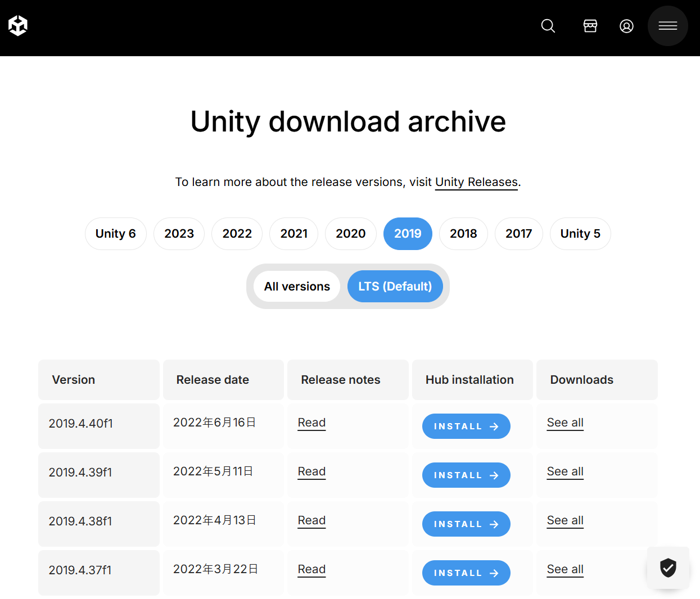Select the 2018 version tab
This screenshot has height=599, width=700.
pyautogui.click(x=463, y=234)
